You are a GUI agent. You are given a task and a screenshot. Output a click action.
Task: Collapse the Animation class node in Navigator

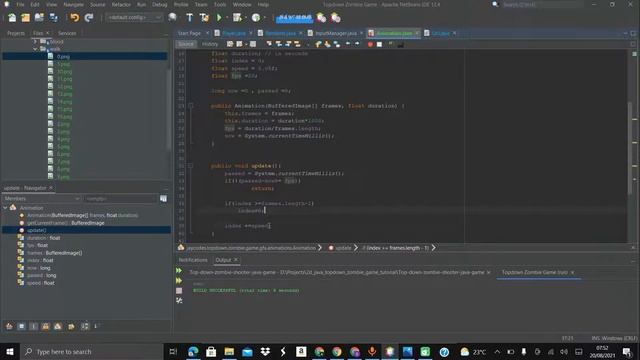5,208
